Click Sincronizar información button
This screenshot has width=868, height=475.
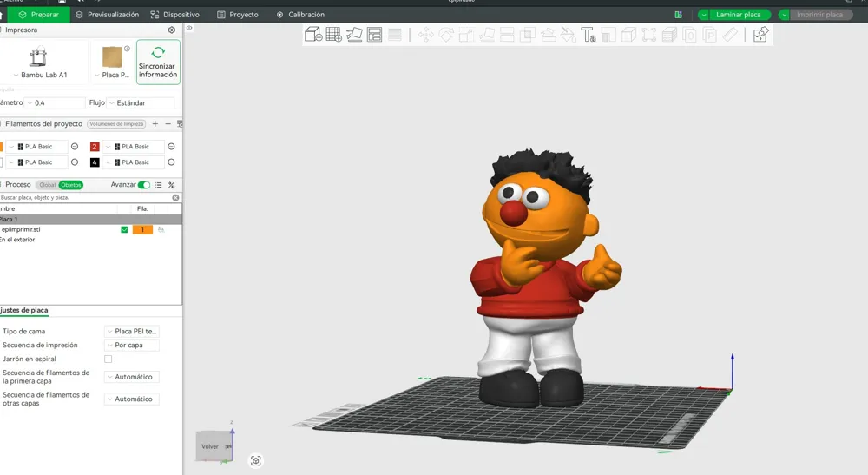(x=158, y=62)
